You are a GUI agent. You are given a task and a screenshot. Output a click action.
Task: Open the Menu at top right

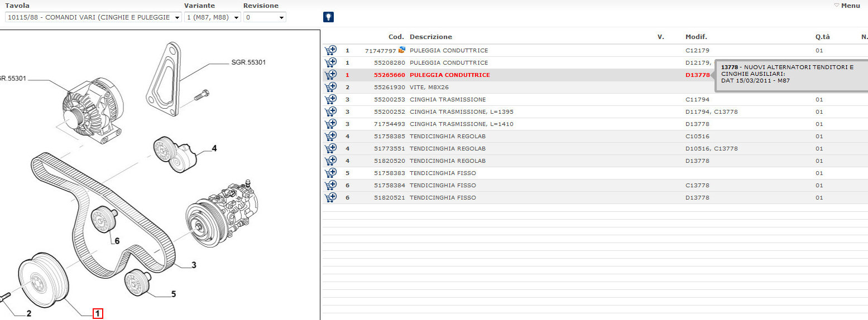click(847, 6)
